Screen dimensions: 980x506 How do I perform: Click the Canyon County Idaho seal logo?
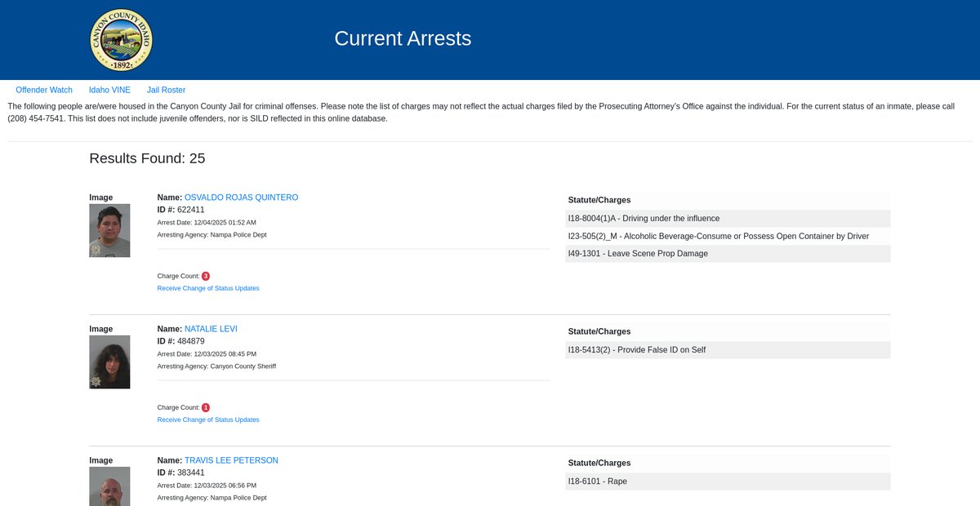pos(121,40)
